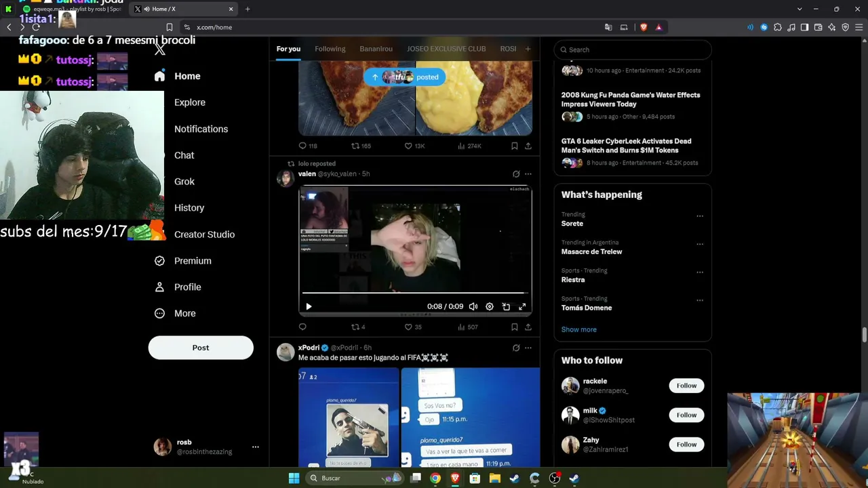Image resolution: width=868 pixels, height=488 pixels.
Task: Reply to the food post with 118 replies
Action: point(308,146)
